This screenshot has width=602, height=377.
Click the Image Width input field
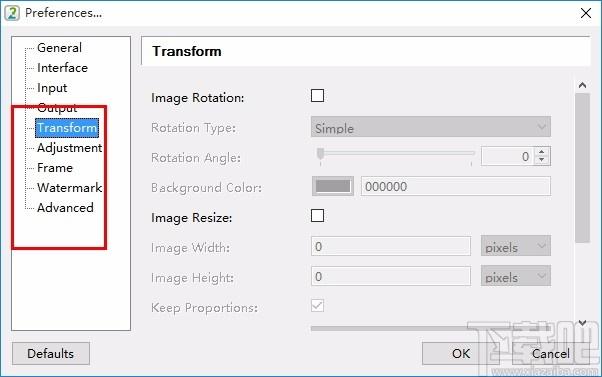[391, 246]
